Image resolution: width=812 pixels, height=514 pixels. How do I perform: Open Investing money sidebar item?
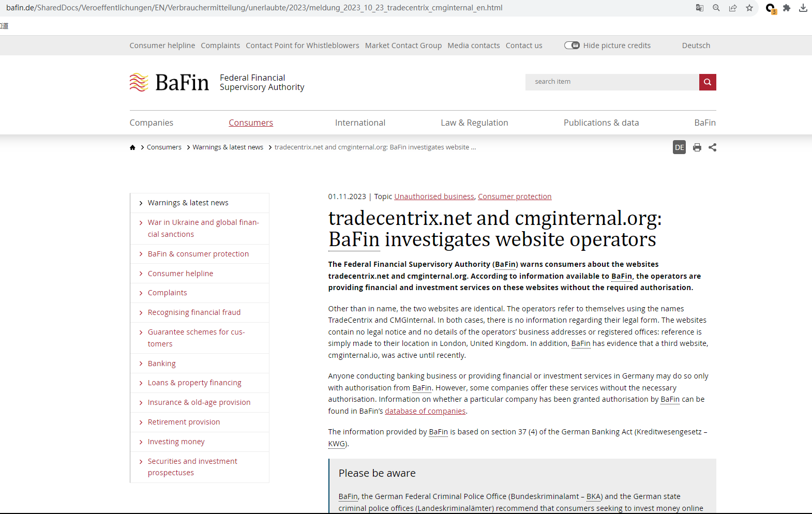point(200,442)
